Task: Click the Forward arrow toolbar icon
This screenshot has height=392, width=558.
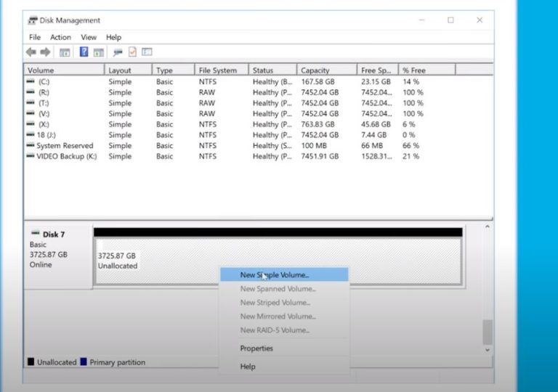Action: (x=45, y=52)
